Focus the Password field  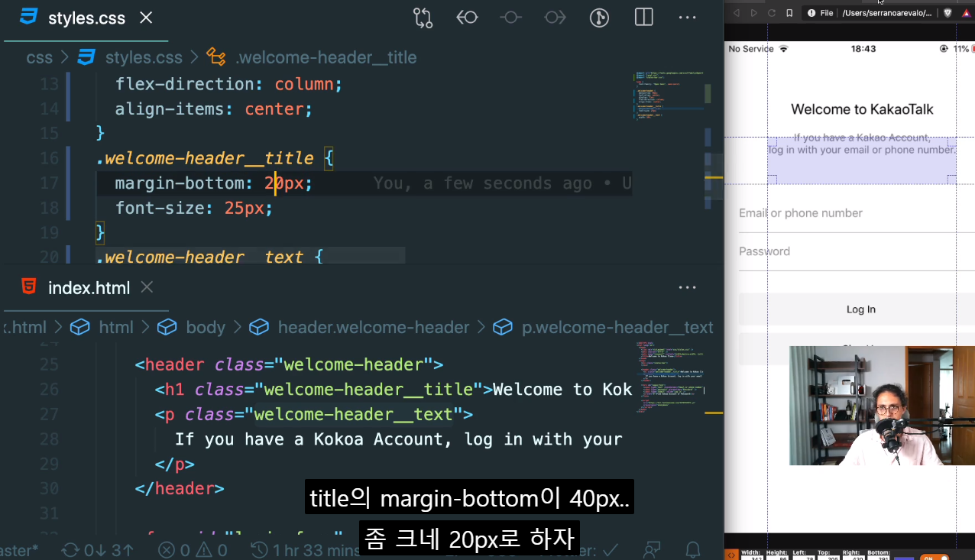point(857,252)
